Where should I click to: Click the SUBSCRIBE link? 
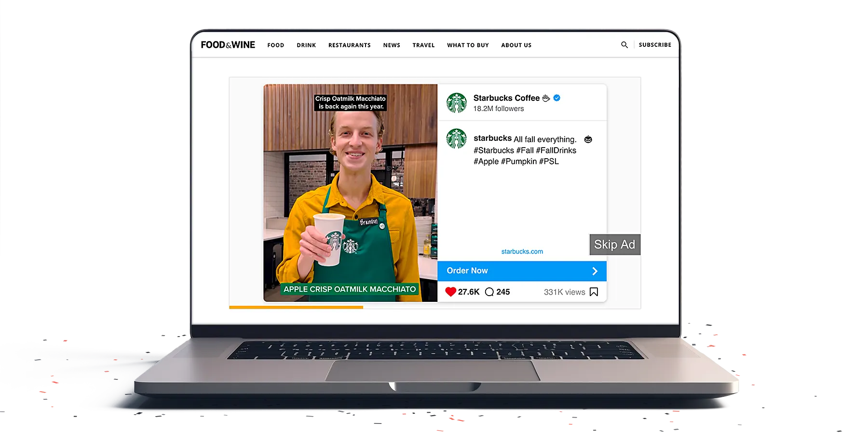pos(655,44)
